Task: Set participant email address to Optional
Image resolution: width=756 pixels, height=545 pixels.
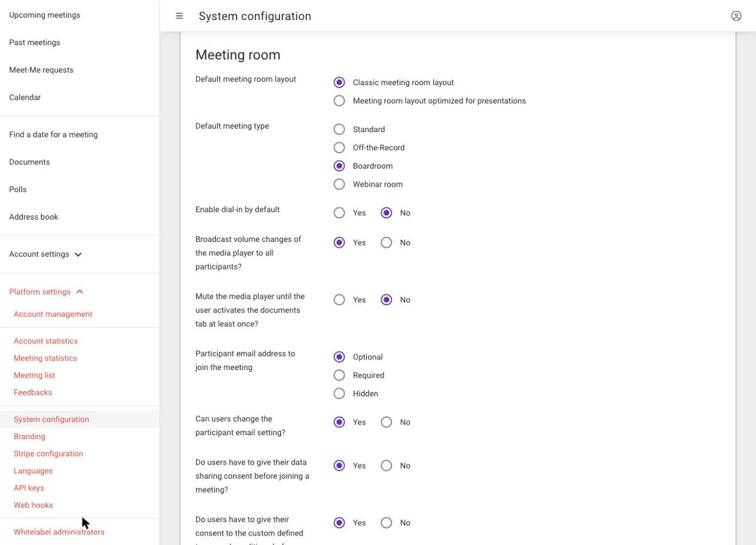Action: click(x=339, y=356)
